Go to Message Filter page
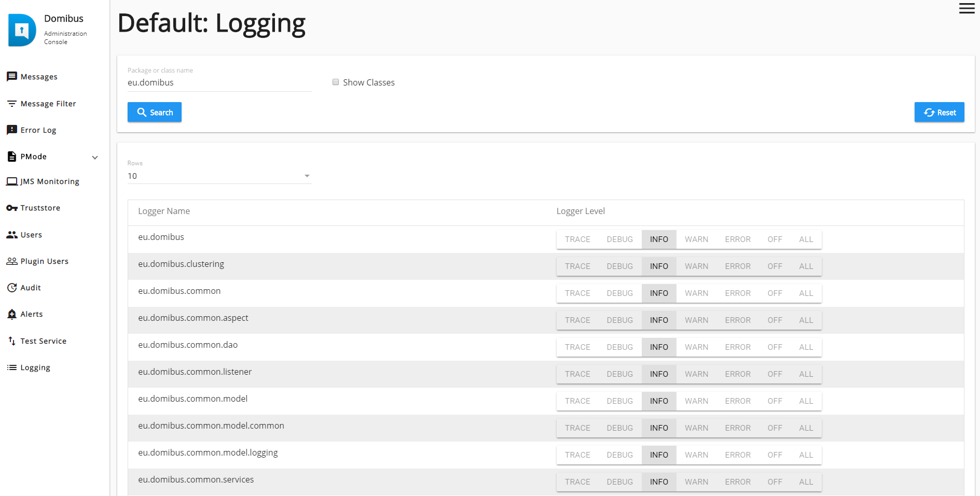980x496 pixels. (x=48, y=104)
